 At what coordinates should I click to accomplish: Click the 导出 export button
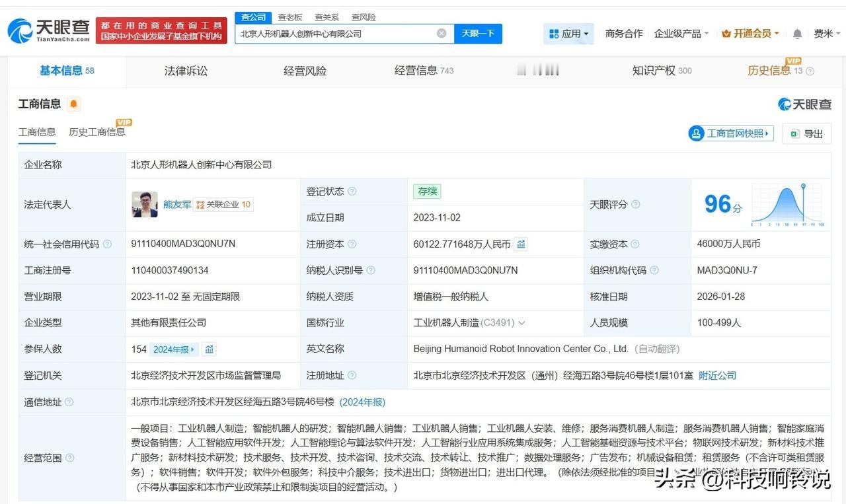pyautogui.click(x=807, y=133)
